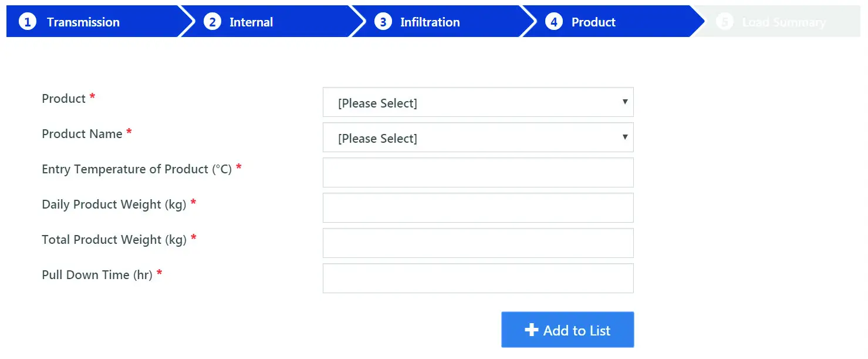Go to the Transmission step tab

[x=83, y=22]
